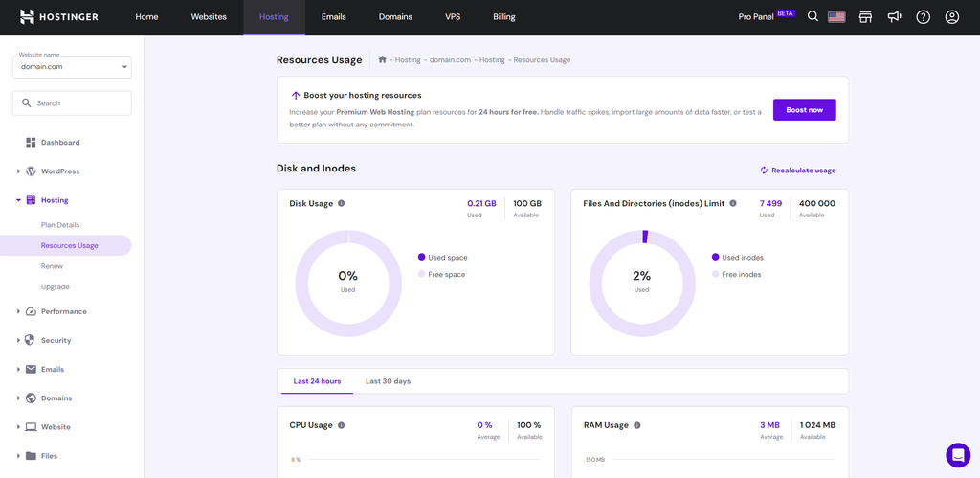The height and width of the screenshot is (478, 980).
Task: Click the Boost now button
Action: point(804,109)
